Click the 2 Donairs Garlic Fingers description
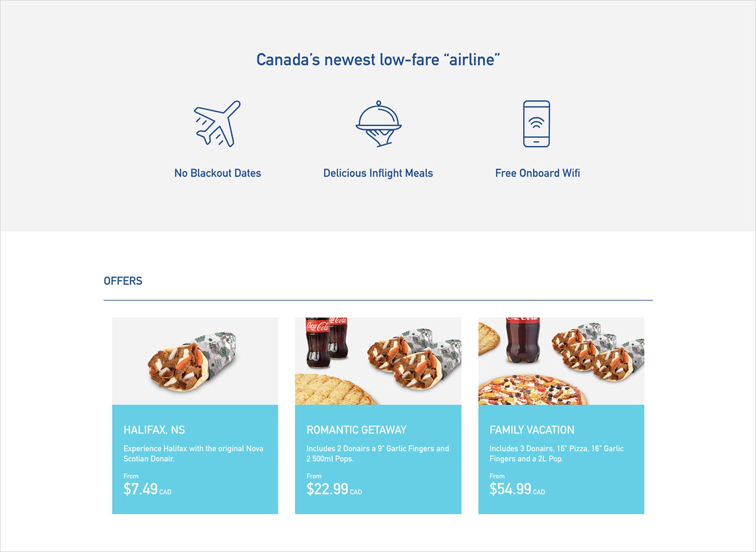Viewport: 756px width, 552px height. pyautogui.click(x=378, y=453)
